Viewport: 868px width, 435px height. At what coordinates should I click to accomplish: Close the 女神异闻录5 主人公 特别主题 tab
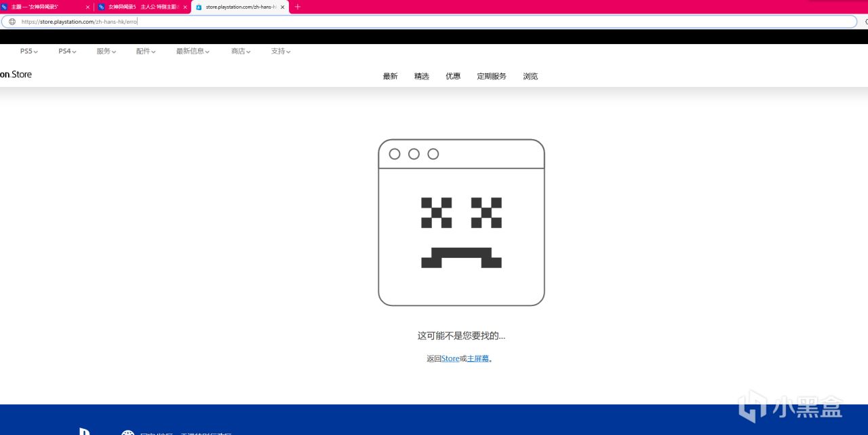click(185, 7)
